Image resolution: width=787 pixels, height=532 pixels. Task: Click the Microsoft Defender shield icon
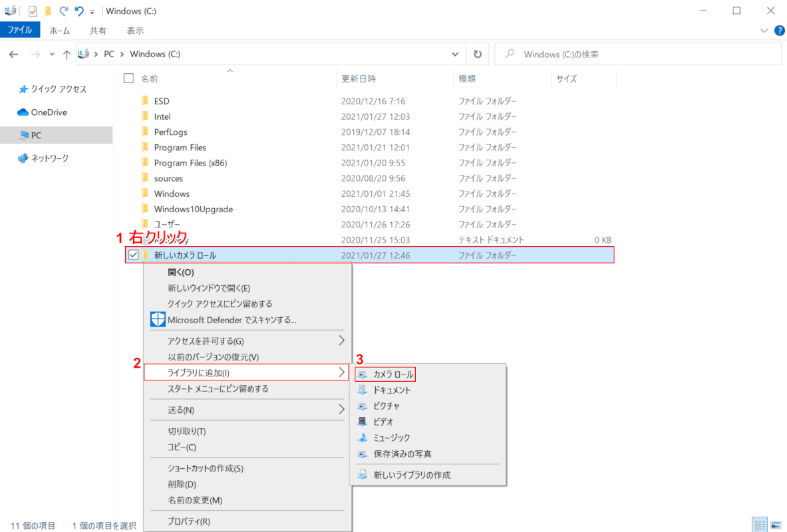pos(157,320)
